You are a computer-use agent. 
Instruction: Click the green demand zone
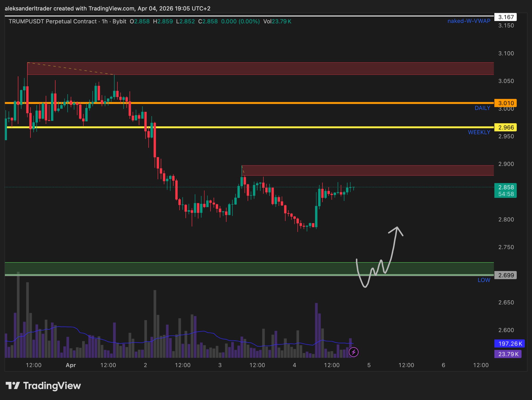[182, 268]
